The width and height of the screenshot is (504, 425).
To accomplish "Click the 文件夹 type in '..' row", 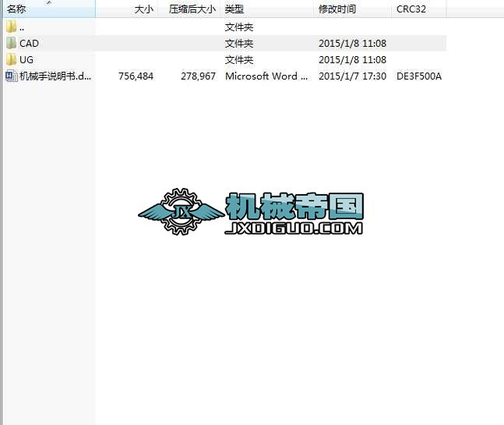I will (239, 27).
